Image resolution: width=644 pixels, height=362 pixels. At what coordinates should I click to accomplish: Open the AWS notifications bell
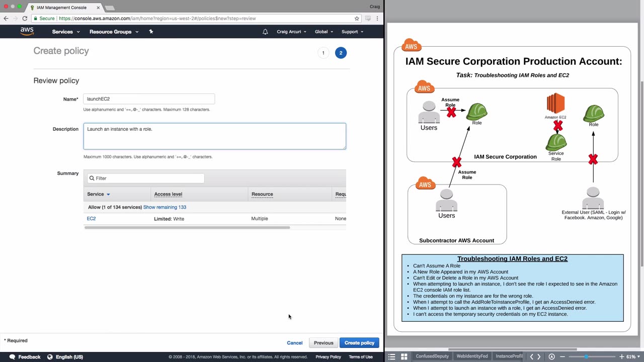click(x=265, y=32)
